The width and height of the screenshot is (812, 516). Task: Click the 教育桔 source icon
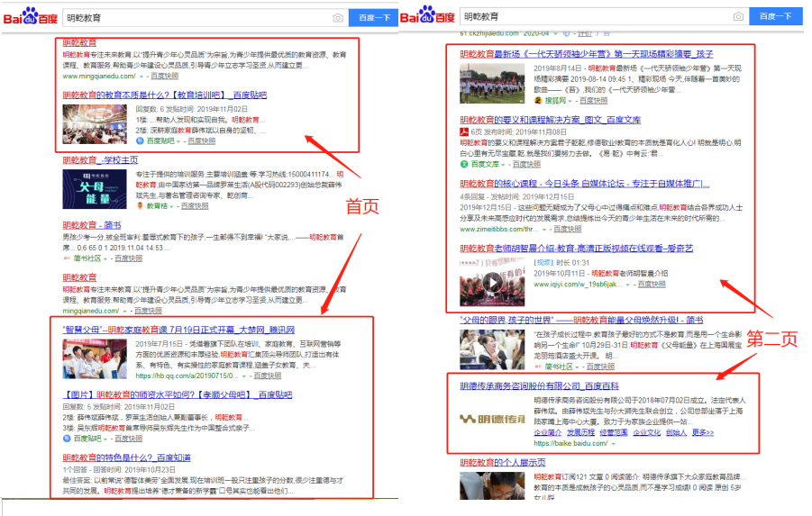point(140,206)
